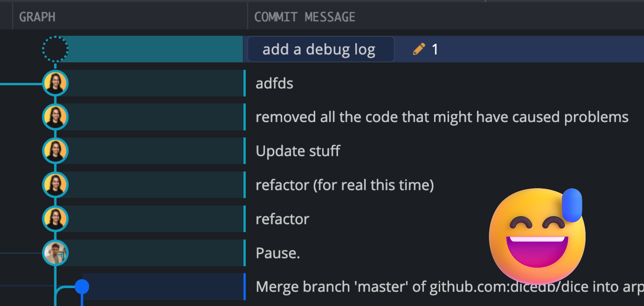Click the avatar beside the Pause commit
The image size is (644, 306).
[x=55, y=253]
